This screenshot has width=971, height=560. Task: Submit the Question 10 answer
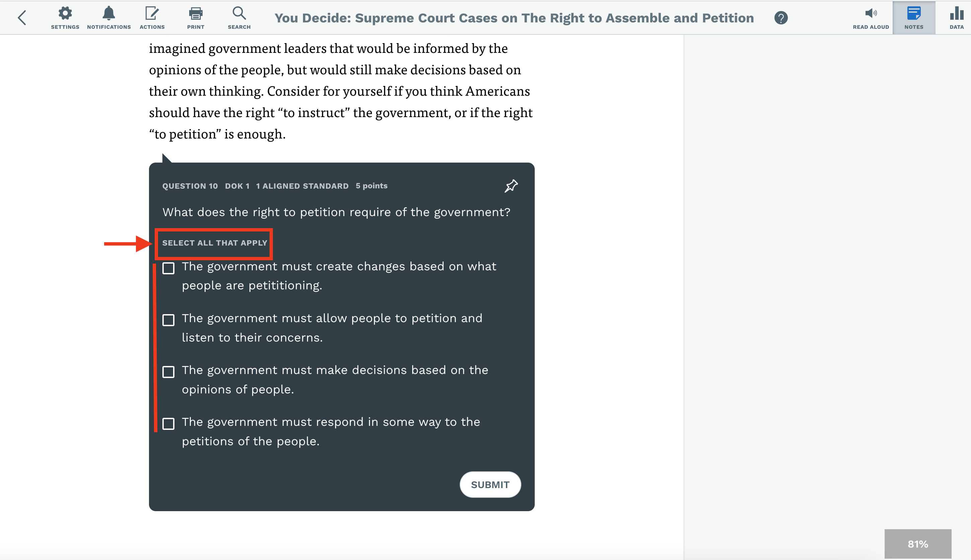[490, 485]
